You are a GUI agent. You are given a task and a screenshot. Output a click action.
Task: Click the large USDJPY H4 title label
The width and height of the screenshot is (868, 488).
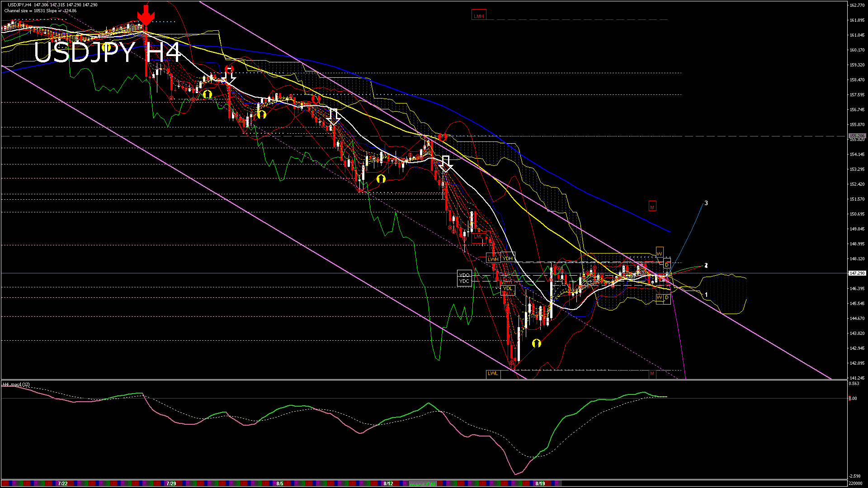(108, 52)
